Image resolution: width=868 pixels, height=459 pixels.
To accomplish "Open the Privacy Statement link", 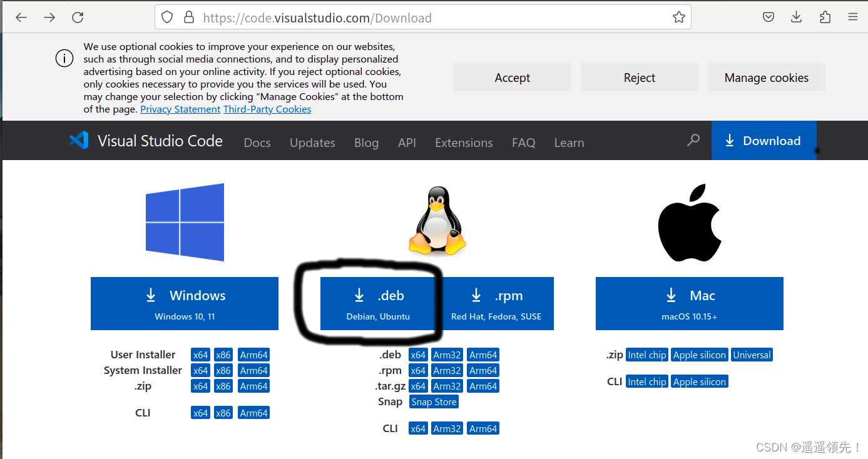I will point(180,109).
